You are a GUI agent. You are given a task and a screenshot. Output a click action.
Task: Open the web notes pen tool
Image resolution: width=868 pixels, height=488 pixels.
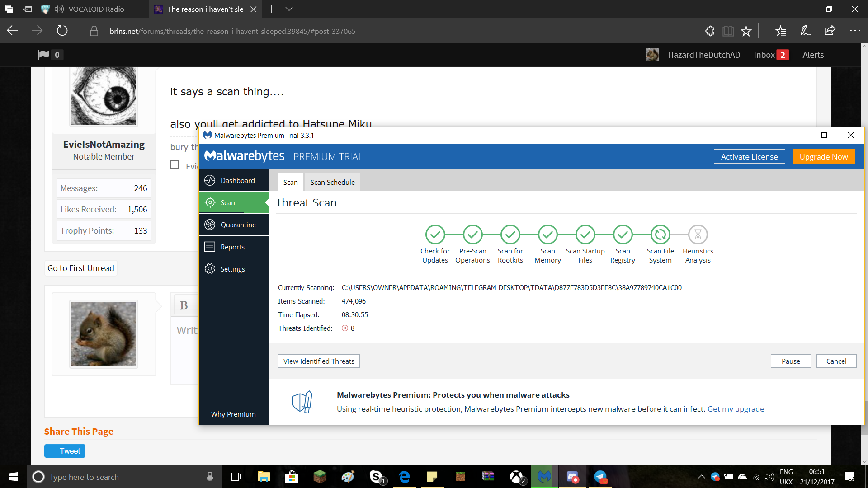805,31
